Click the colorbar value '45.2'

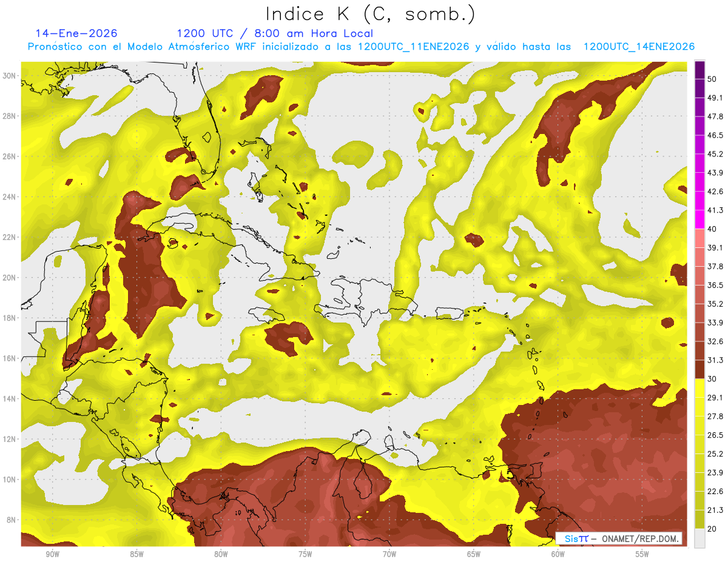[x=715, y=154]
